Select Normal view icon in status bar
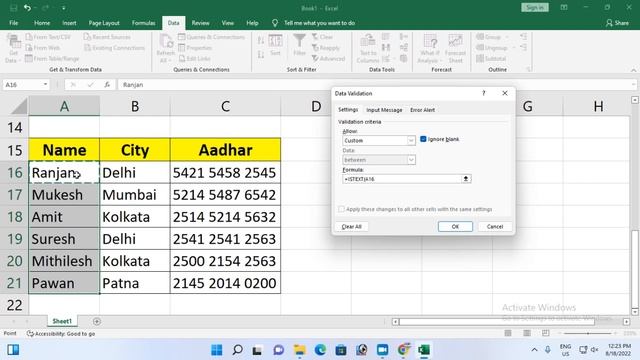The width and height of the screenshot is (640, 360). (508, 333)
